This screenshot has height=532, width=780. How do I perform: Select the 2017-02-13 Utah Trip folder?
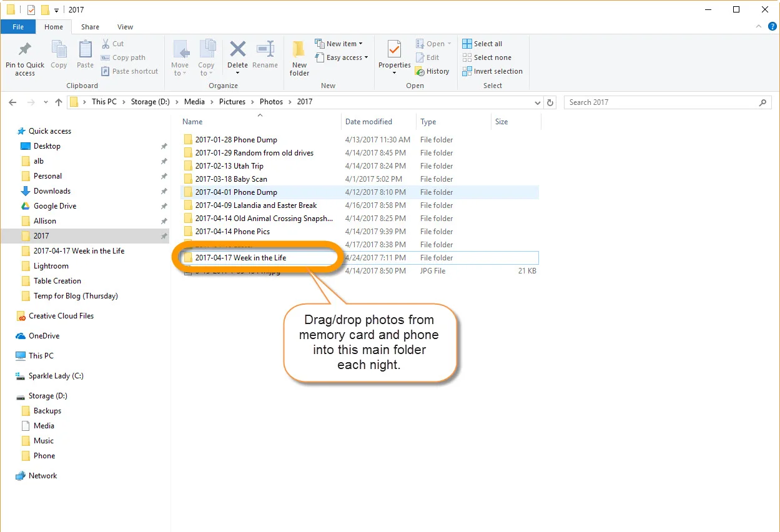[x=359, y=166]
